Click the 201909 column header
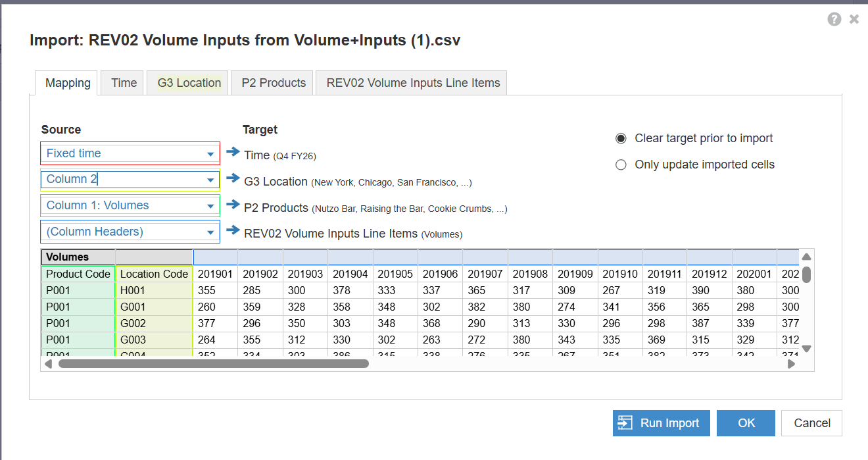The image size is (868, 460). point(575,274)
